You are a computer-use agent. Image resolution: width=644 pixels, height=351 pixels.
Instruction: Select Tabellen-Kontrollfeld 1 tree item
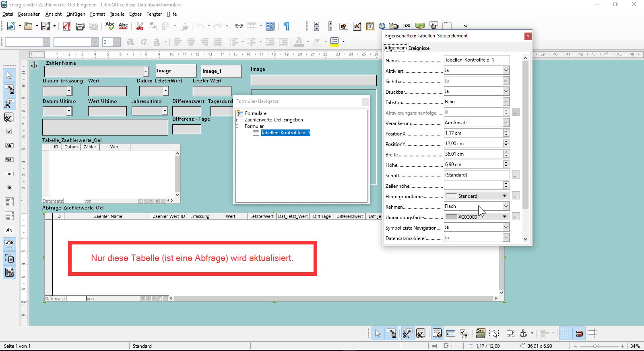(x=285, y=133)
